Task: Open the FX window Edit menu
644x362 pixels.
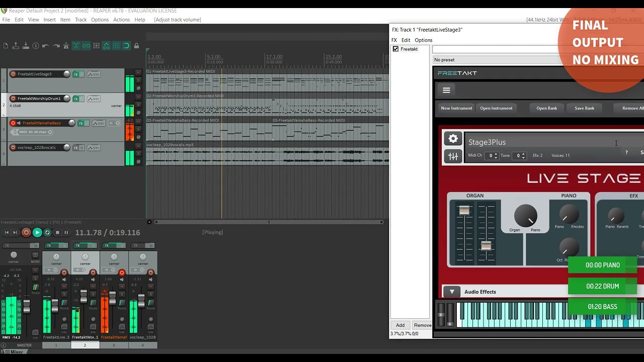Action: (x=406, y=40)
